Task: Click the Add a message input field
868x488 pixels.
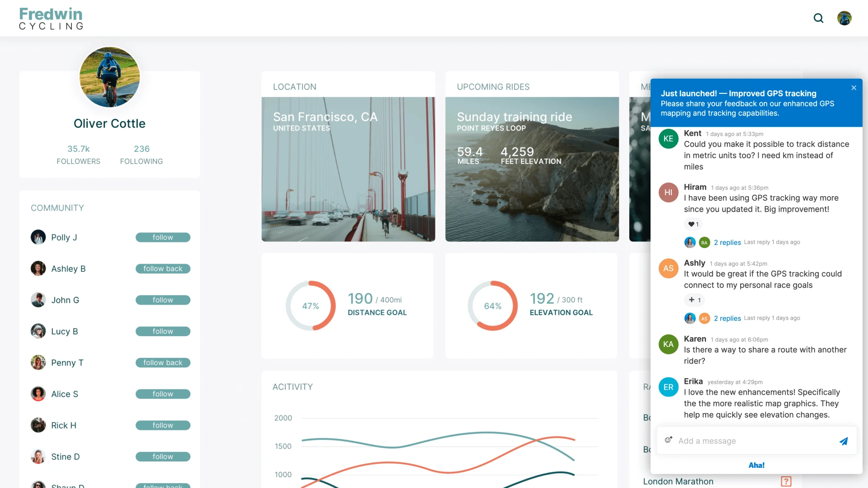Action: click(x=756, y=441)
